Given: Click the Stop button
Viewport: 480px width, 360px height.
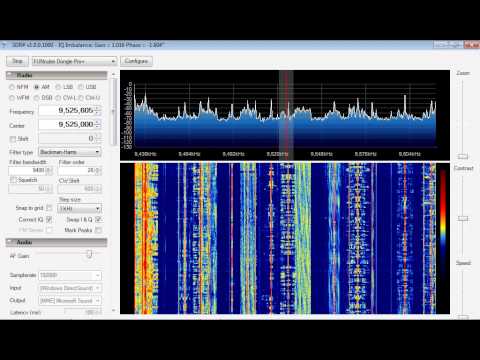Looking at the screenshot, I should click(17, 61).
